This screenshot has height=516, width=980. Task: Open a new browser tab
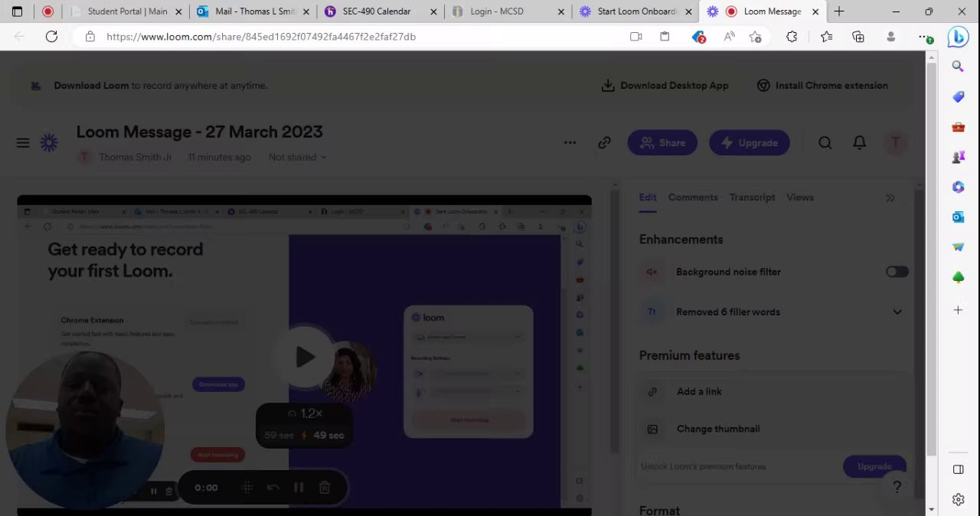click(x=839, y=11)
